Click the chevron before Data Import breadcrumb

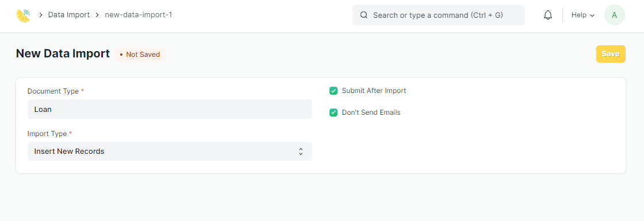(41, 15)
